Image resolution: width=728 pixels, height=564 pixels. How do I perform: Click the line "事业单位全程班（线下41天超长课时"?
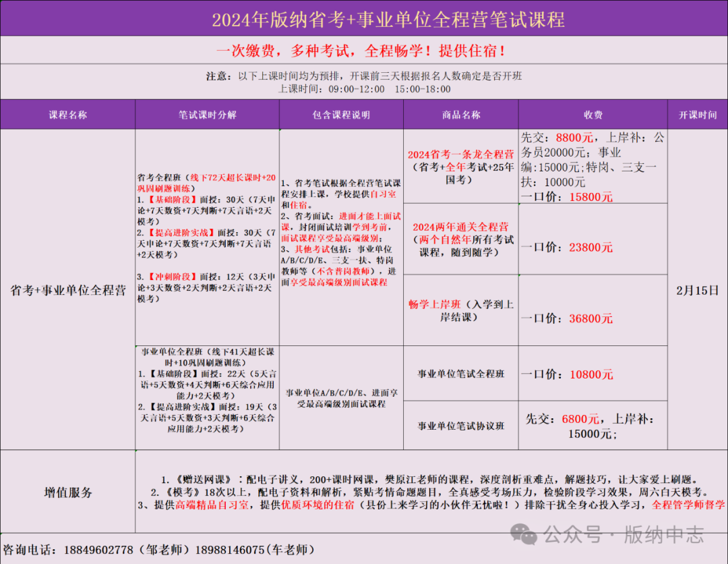pos(208,351)
